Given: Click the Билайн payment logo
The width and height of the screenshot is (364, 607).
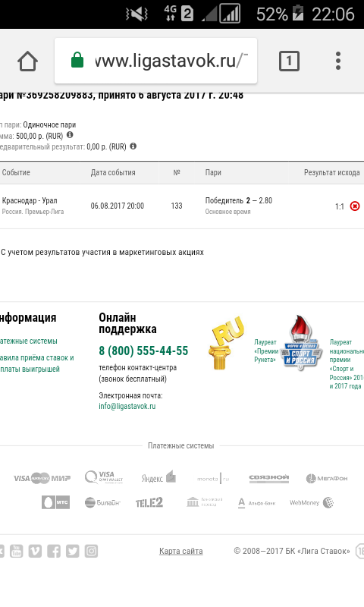Looking at the screenshot, I should [x=102, y=502].
